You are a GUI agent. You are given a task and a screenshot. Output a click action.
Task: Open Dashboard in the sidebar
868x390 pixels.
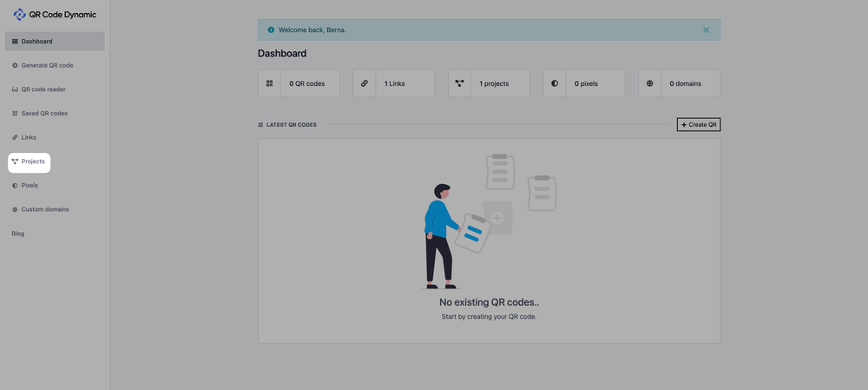55,41
